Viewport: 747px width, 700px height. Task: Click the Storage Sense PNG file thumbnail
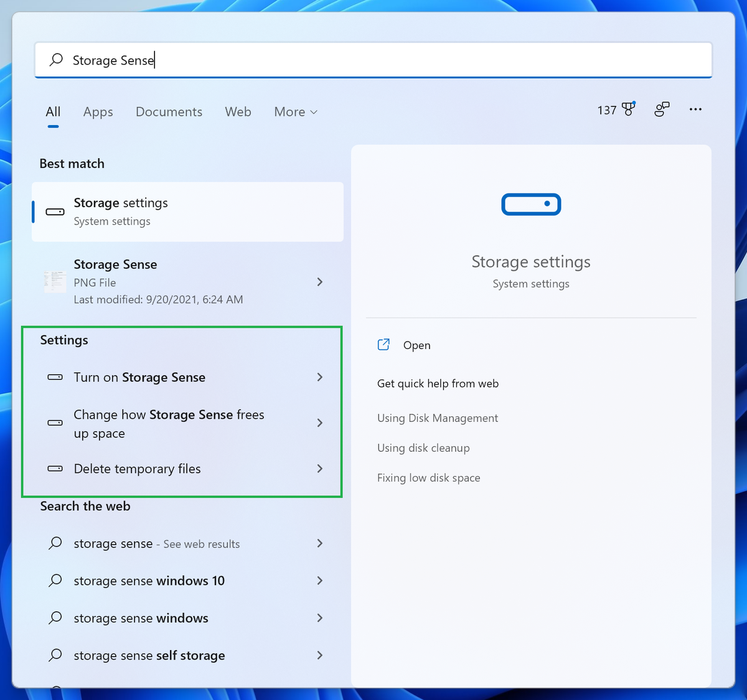pyautogui.click(x=54, y=281)
